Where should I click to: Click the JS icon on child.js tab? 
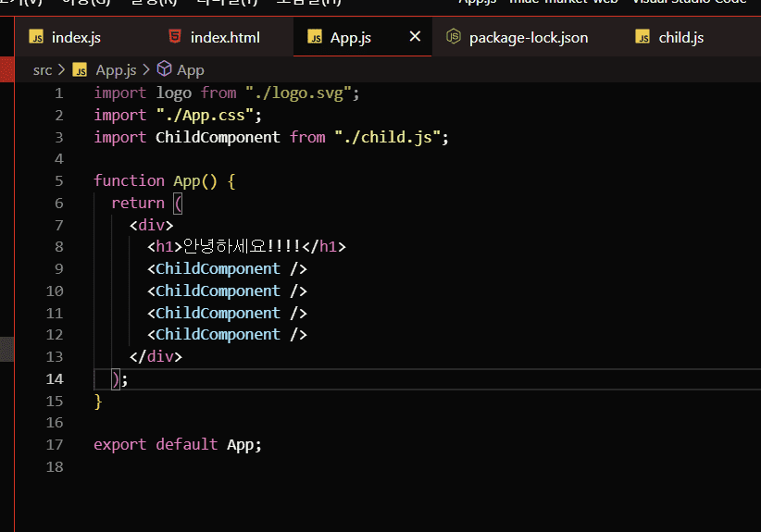coord(643,37)
